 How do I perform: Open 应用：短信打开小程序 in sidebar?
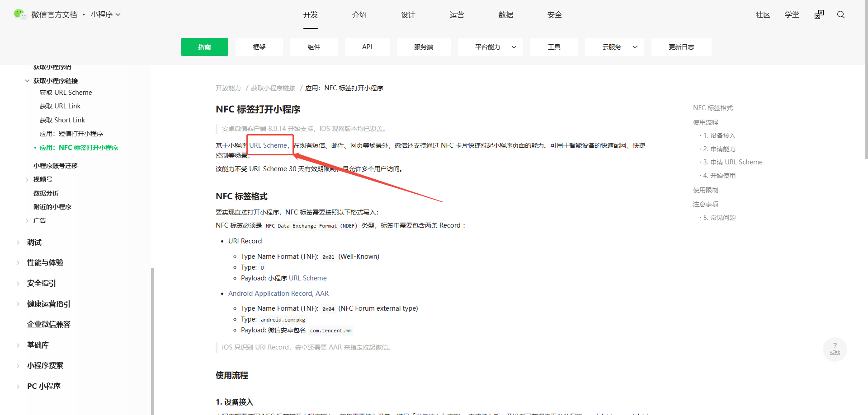71,134
